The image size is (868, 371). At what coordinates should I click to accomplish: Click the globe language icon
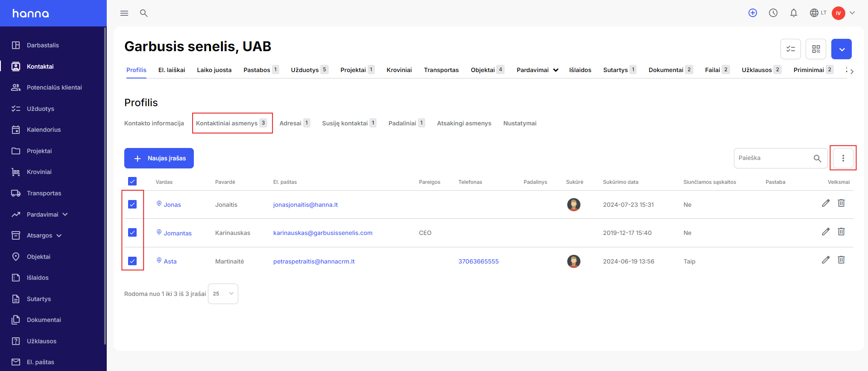point(814,13)
